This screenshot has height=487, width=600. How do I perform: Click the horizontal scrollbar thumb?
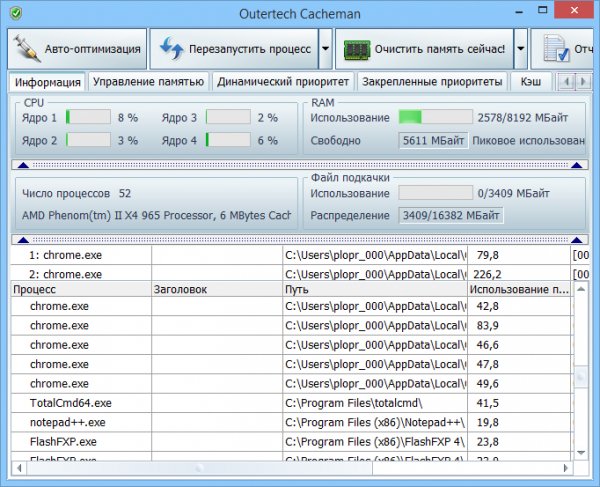point(199,467)
